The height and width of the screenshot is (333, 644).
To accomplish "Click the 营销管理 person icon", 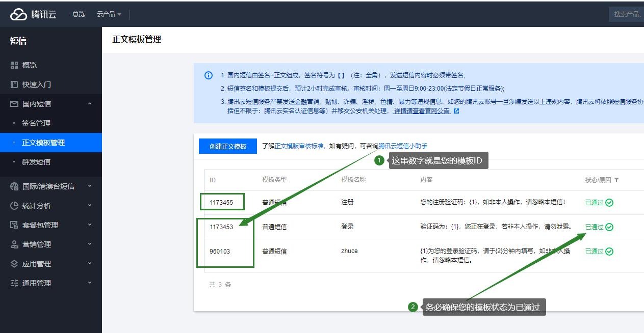I will [14, 244].
